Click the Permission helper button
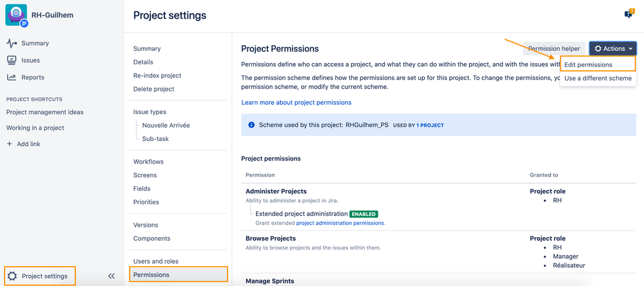Screen dimensions: 644x286 (x=554, y=48)
